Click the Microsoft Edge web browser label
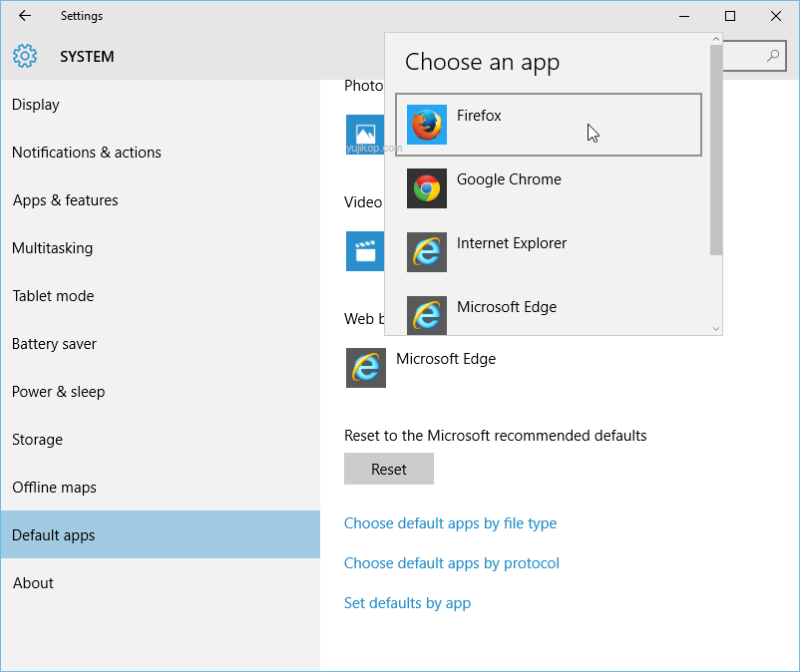Image resolution: width=800 pixels, height=672 pixels. [x=446, y=359]
